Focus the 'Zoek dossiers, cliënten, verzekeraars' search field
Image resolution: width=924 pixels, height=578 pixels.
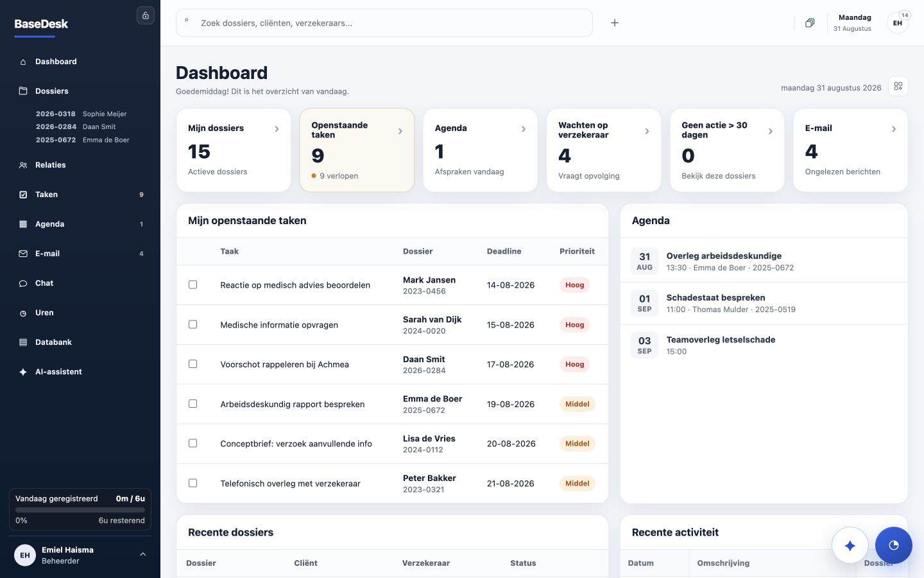(x=384, y=23)
